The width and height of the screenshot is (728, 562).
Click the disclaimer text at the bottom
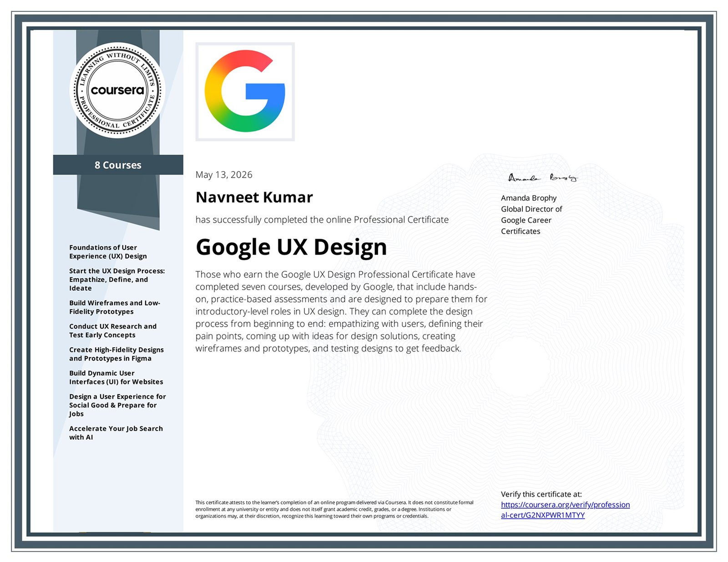tap(334, 509)
